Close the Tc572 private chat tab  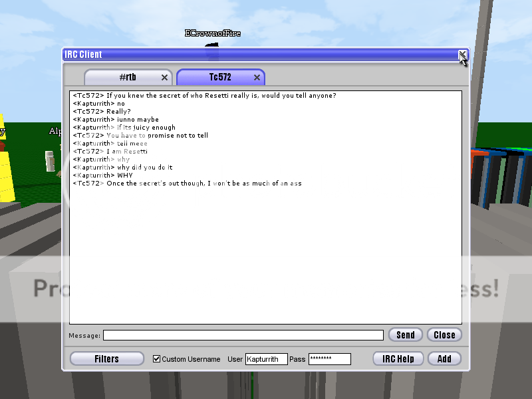tap(257, 77)
